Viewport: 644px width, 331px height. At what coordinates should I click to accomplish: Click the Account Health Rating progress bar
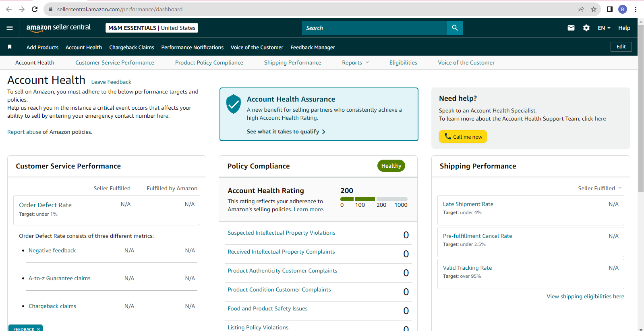[374, 199]
